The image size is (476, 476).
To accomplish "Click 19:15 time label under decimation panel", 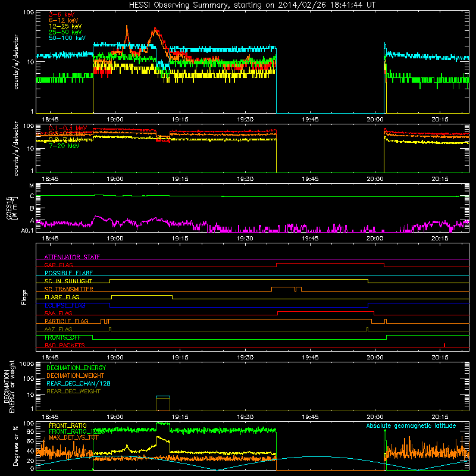I will coord(180,417).
